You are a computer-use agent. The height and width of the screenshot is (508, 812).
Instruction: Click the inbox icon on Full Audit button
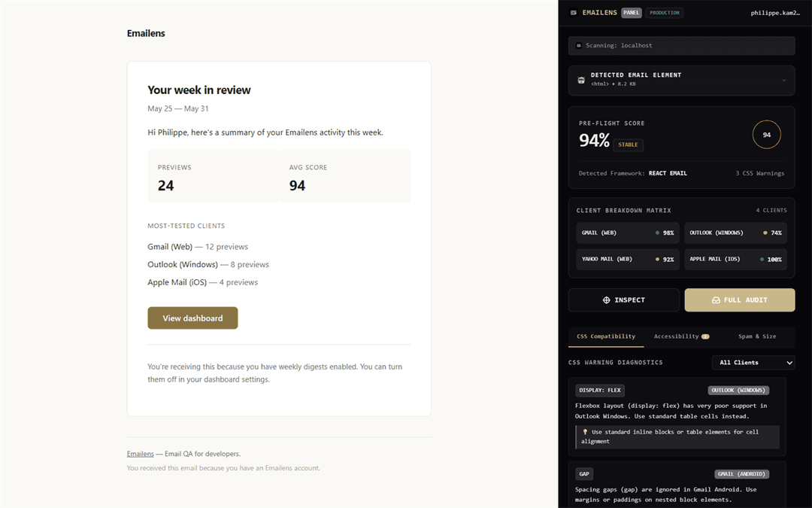pyautogui.click(x=717, y=300)
